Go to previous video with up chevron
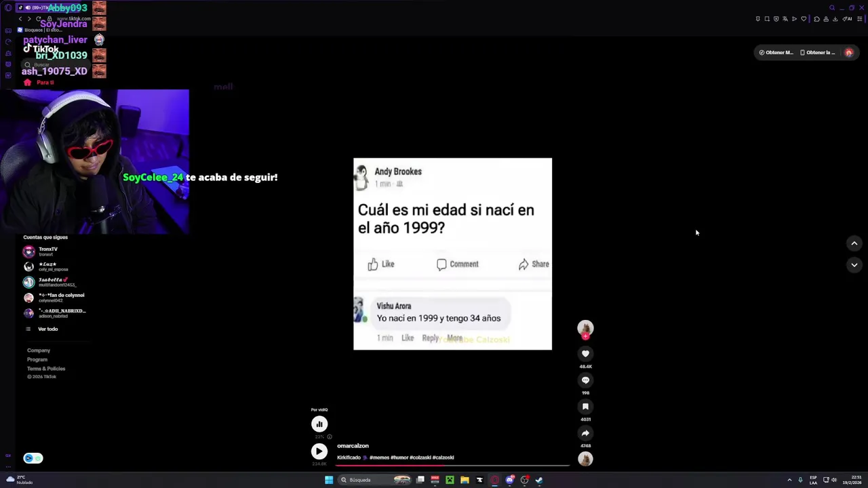 pyautogui.click(x=854, y=243)
